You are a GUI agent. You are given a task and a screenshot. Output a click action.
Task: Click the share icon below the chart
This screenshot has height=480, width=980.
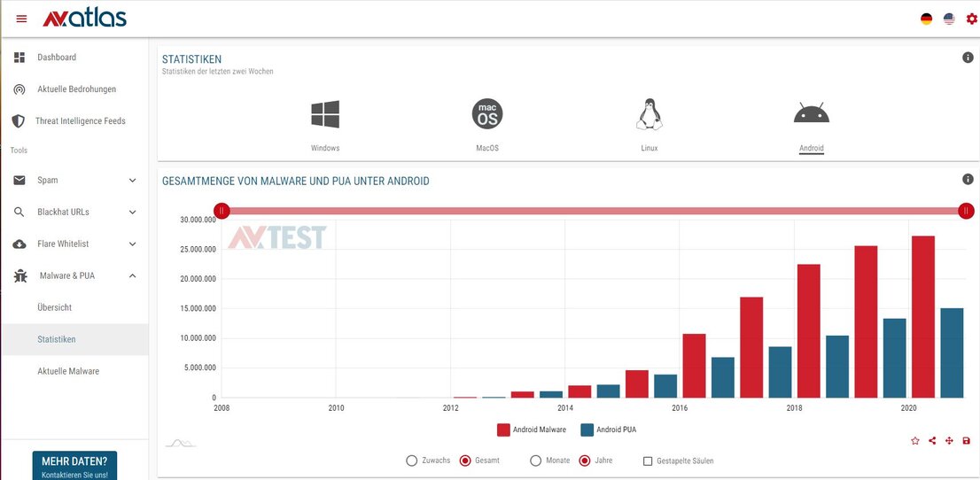932,441
